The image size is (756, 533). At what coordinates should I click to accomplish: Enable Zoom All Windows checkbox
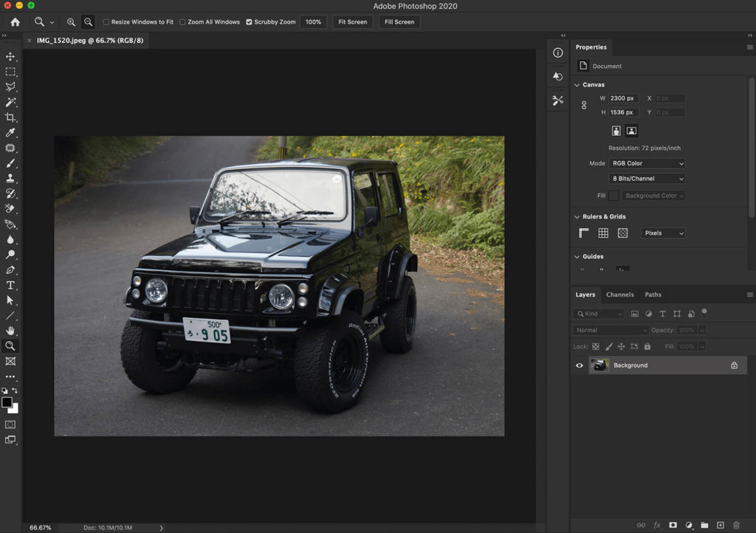[x=183, y=22]
